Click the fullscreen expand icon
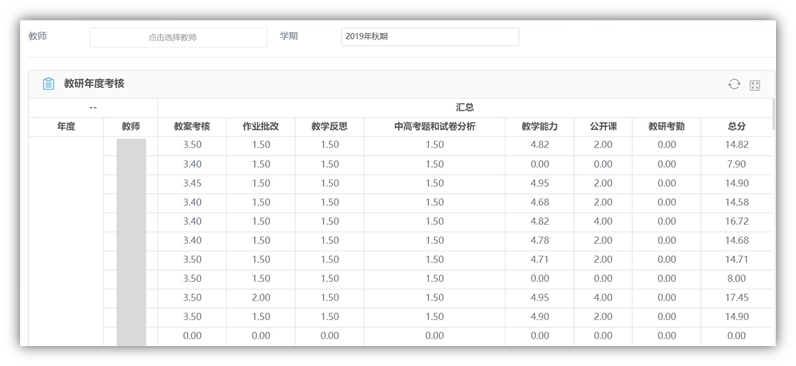 [755, 85]
